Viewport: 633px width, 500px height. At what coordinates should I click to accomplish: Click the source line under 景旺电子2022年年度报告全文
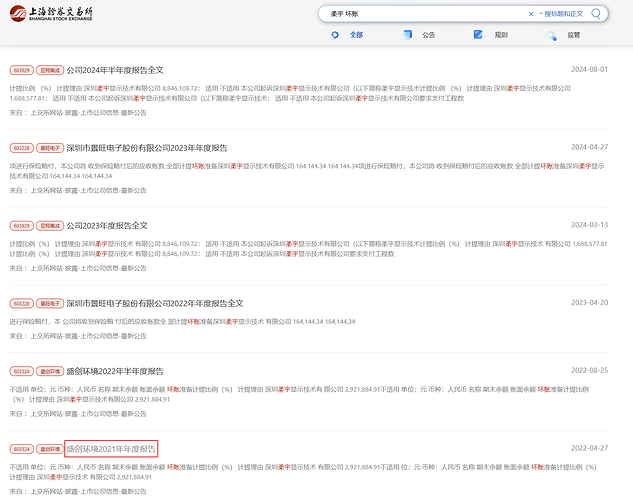78,336
